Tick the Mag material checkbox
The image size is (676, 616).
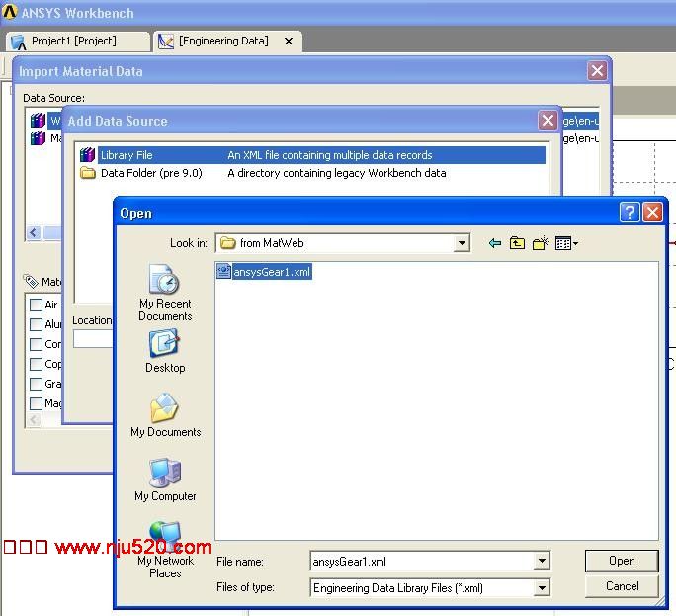pos(36,403)
